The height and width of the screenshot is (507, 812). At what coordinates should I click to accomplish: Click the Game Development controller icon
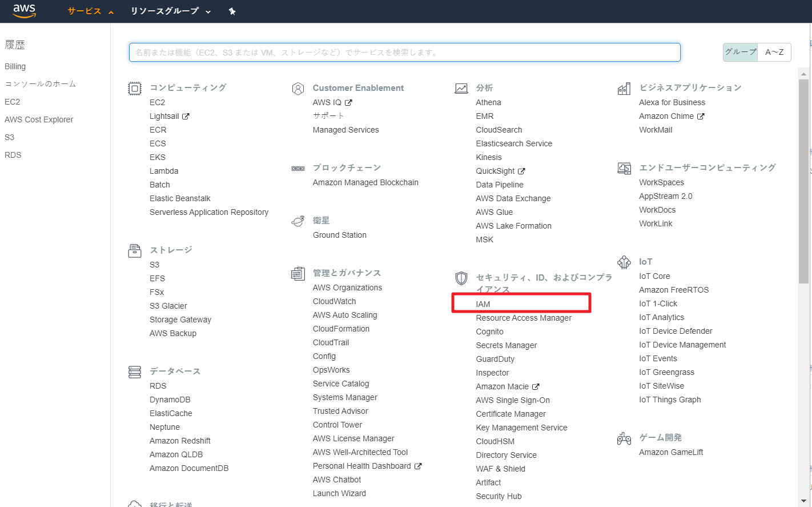click(624, 438)
